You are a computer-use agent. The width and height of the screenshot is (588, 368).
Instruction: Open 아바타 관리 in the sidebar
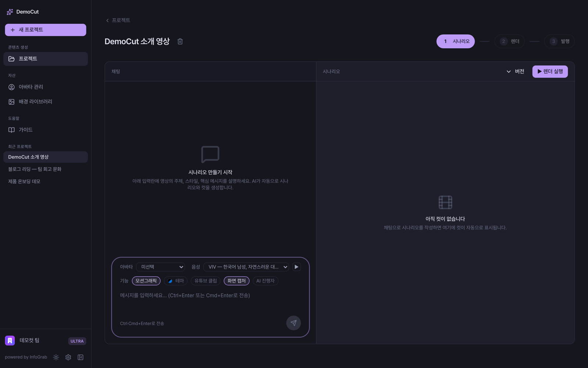[46, 87]
